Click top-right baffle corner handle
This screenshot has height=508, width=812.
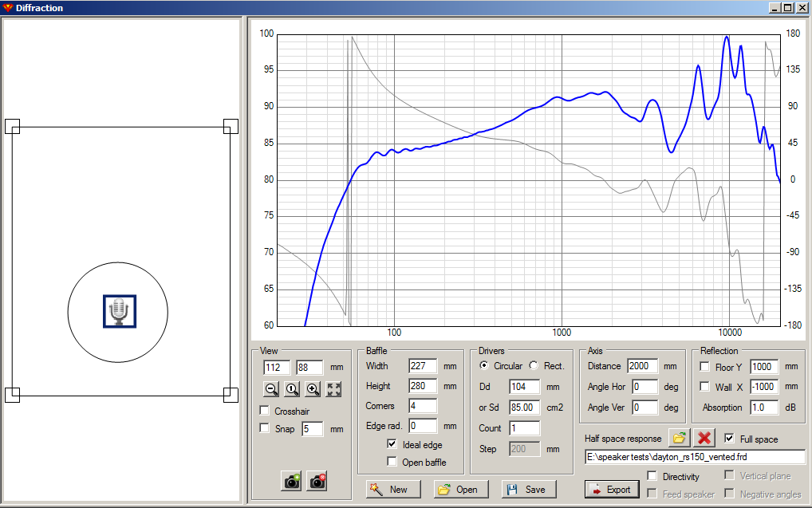tap(231, 126)
